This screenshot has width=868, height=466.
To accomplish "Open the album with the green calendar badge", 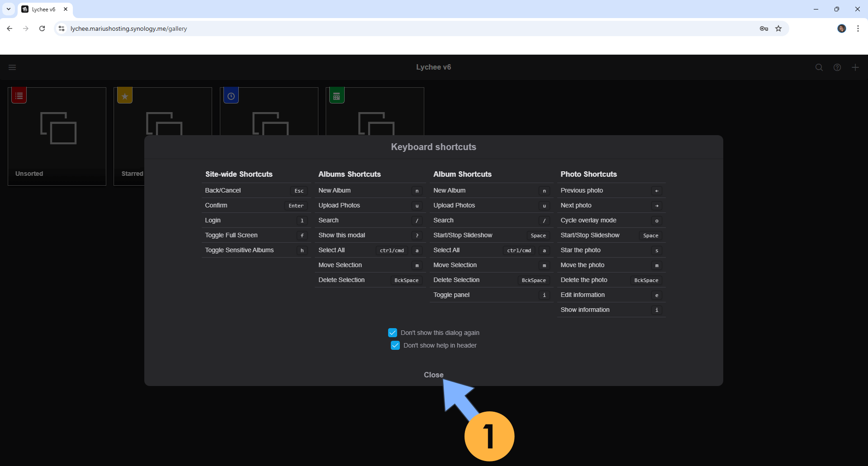I will tap(375, 111).
